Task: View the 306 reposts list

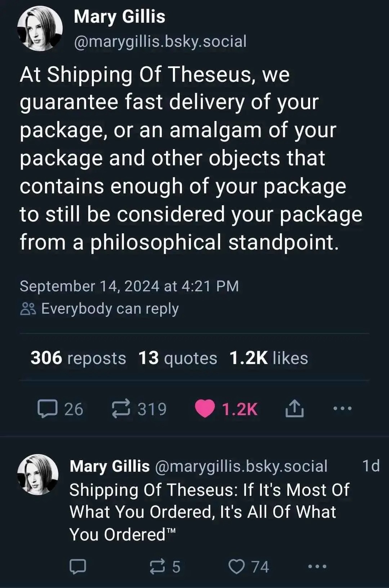Action: (x=78, y=358)
